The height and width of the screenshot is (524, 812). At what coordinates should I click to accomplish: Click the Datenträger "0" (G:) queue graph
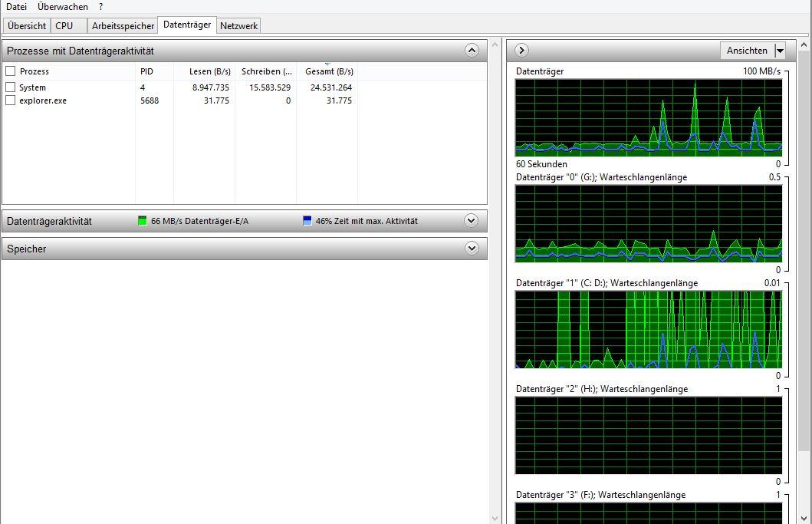649,223
